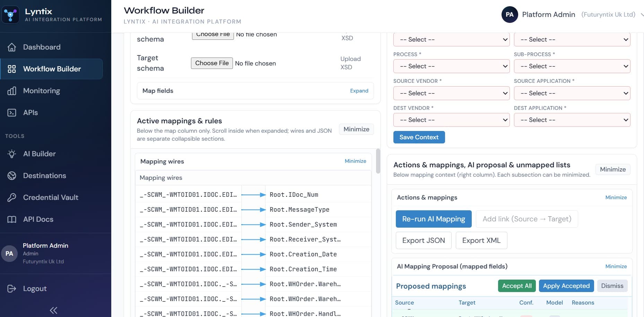Expand the Map fields section
Screen dimensions: 644x317
(359, 91)
